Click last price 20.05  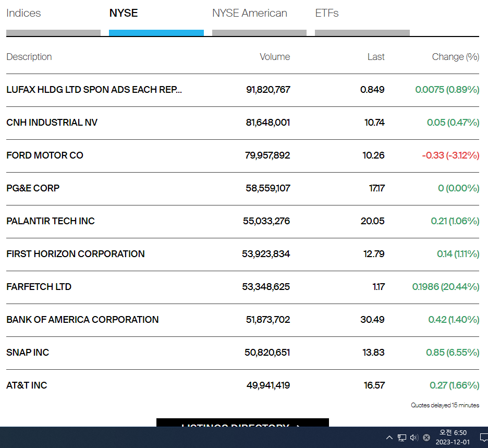(373, 221)
